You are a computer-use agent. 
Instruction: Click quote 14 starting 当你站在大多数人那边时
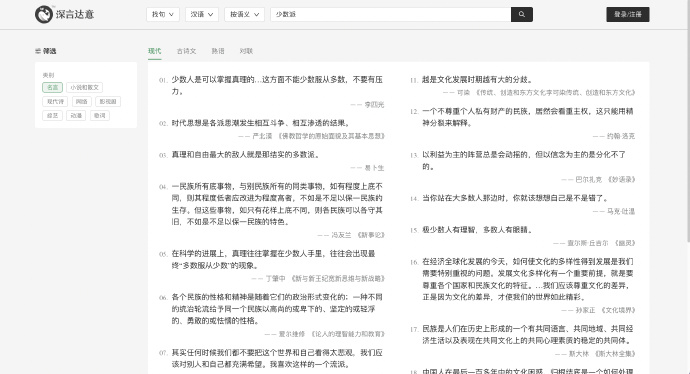coord(515,198)
